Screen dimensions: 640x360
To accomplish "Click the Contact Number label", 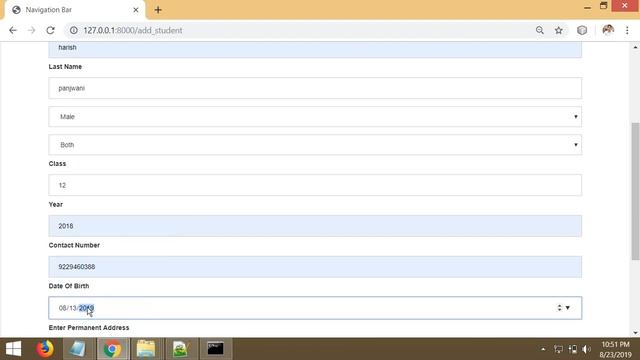I will tap(74, 245).
